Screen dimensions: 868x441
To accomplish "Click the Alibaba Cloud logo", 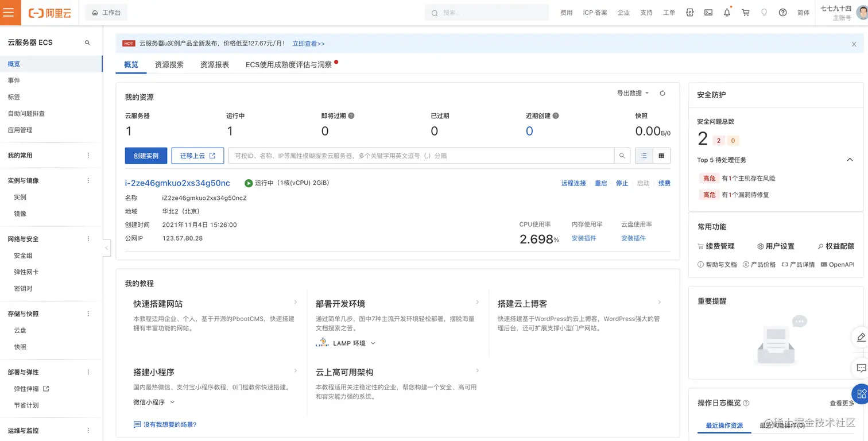I will click(x=50, y=13).
